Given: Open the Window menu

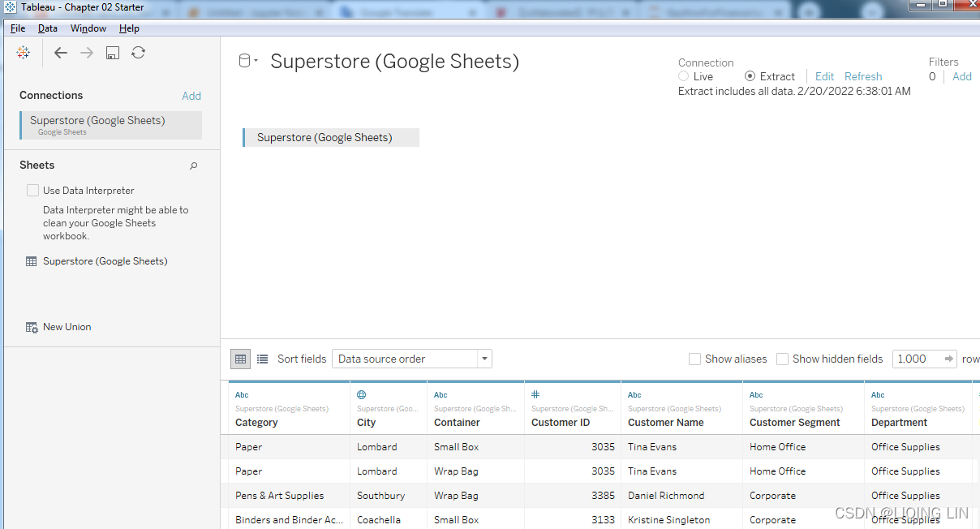Looking at the screenshot, I should pyautogui.click(x=88, y=28).
